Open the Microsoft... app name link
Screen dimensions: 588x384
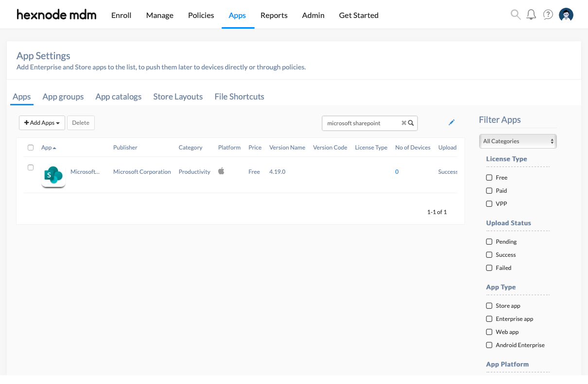[85, 172]
